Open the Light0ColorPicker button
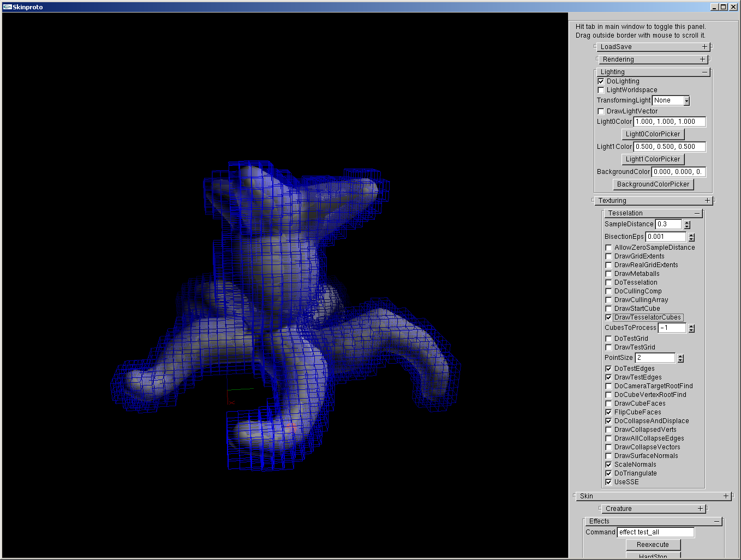Viewport: 741px width, 560px height. pos(653,134)
